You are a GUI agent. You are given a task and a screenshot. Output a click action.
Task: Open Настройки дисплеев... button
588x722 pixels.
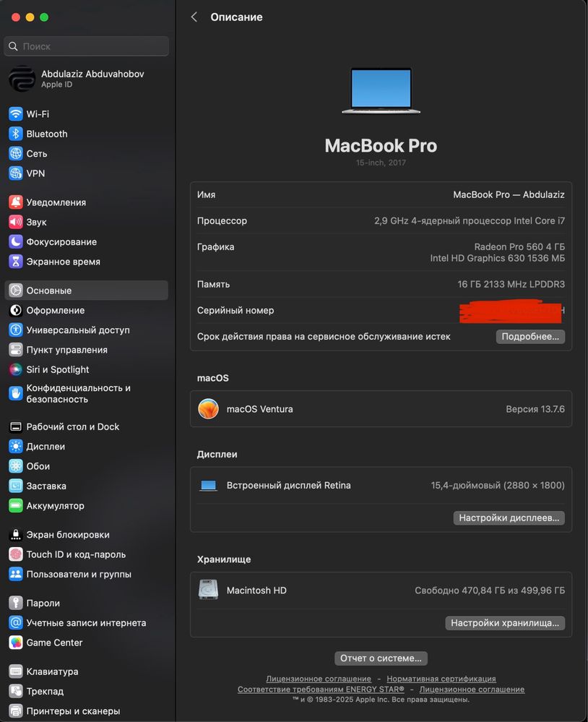coord(509,518)
